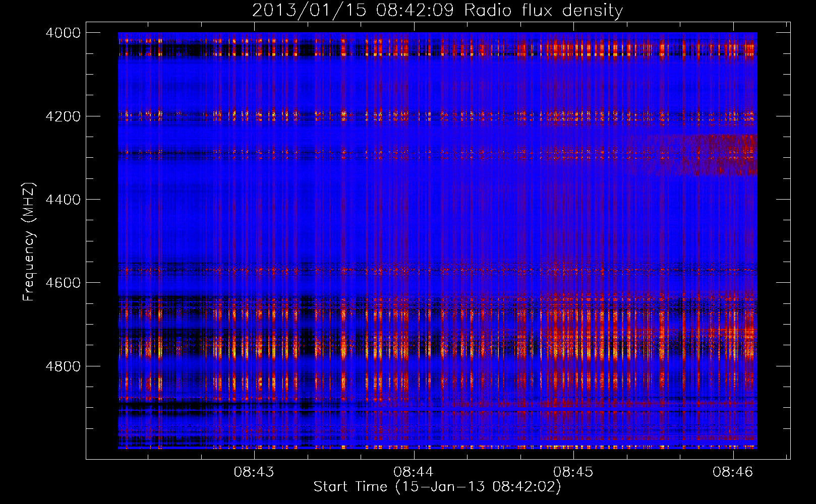Click the 4400 frequency tick label
Viewport: 816px width, 504px height.
(63, 200)
